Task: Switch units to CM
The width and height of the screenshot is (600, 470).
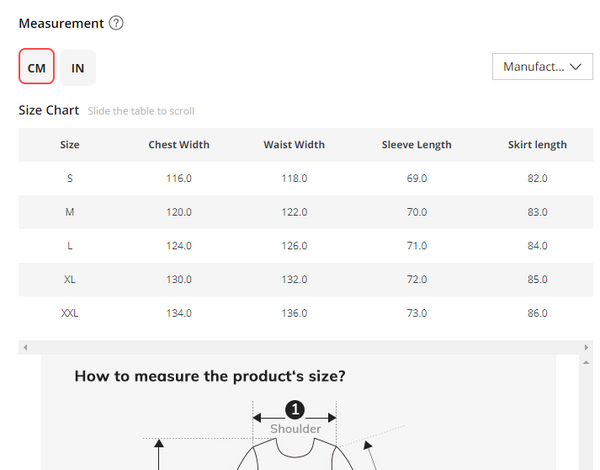Action: 36,66
